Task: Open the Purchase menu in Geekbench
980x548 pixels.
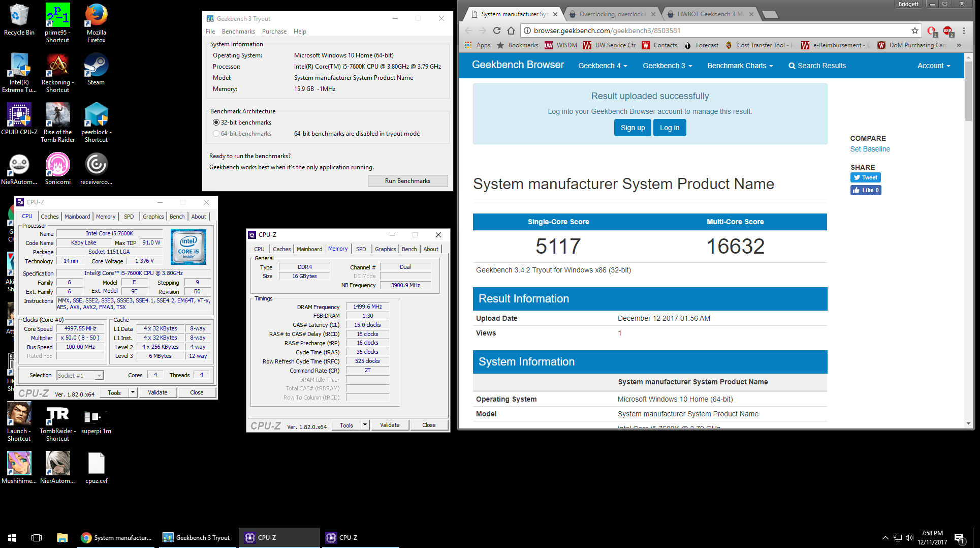Action: point(274,32)
